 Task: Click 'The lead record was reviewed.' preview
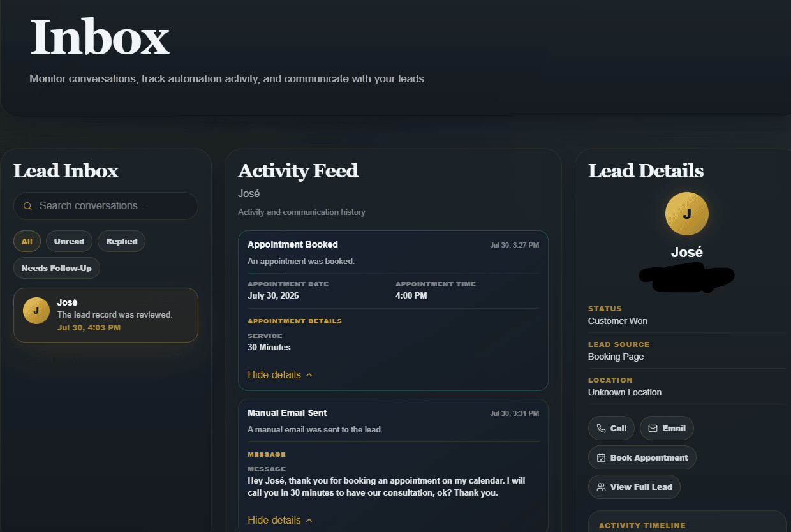[x=115, y=315]
